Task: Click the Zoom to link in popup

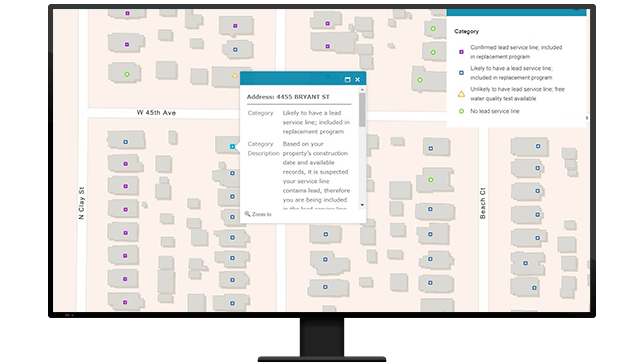Action: pyautogui.click(x=258, y=214)
